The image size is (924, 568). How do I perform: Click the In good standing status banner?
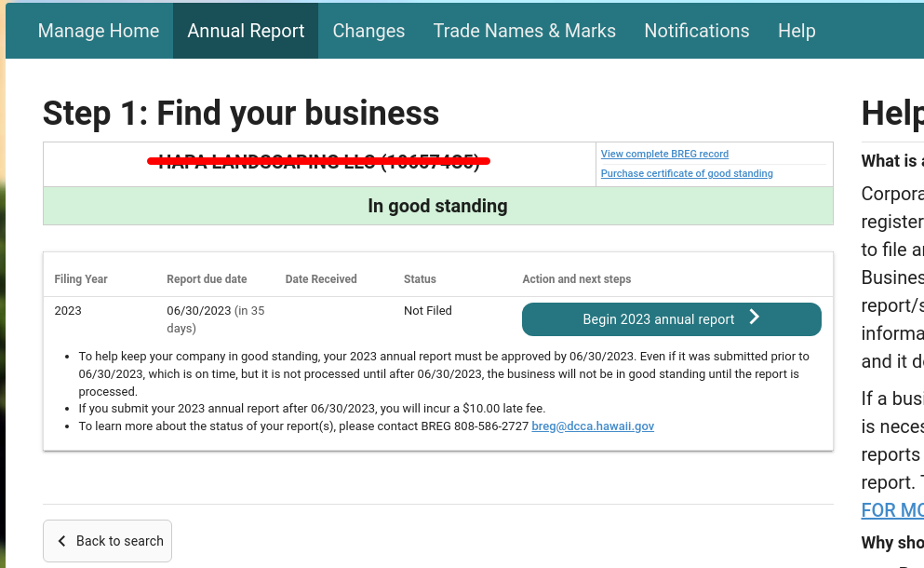(x=437, y=205)
